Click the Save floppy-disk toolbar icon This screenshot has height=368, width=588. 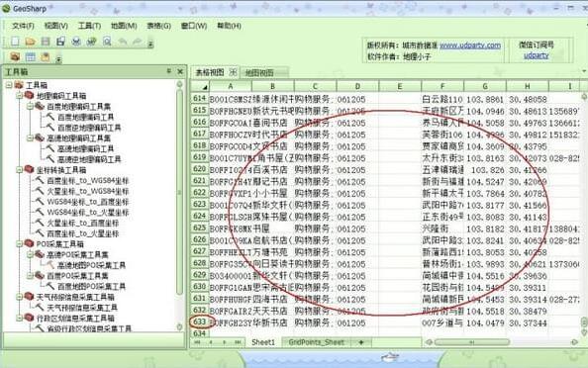pyautogui.click(x=46, y=42)
